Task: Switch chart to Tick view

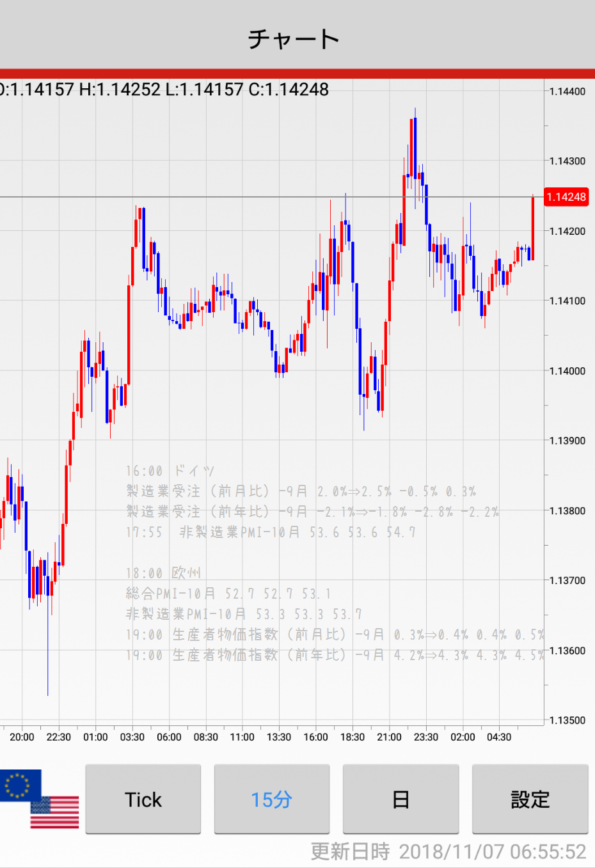Action: (x=143, y=800)
